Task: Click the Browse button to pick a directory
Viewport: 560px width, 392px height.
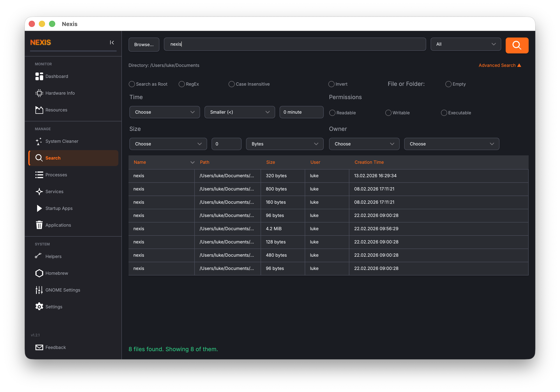Action: click(144, 44)
